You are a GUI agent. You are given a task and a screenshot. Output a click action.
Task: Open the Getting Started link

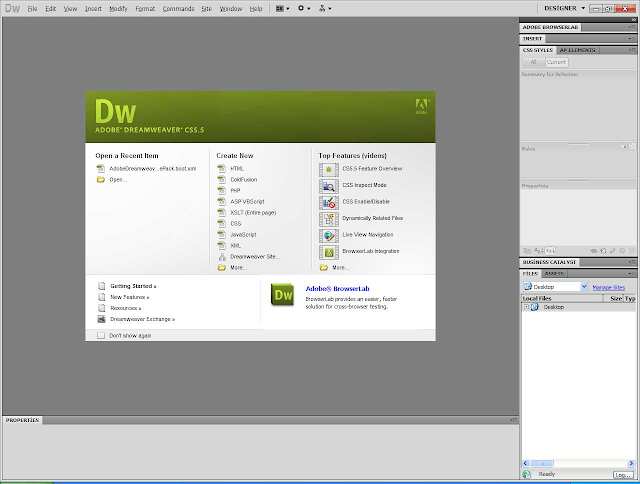tap(133, 286)
